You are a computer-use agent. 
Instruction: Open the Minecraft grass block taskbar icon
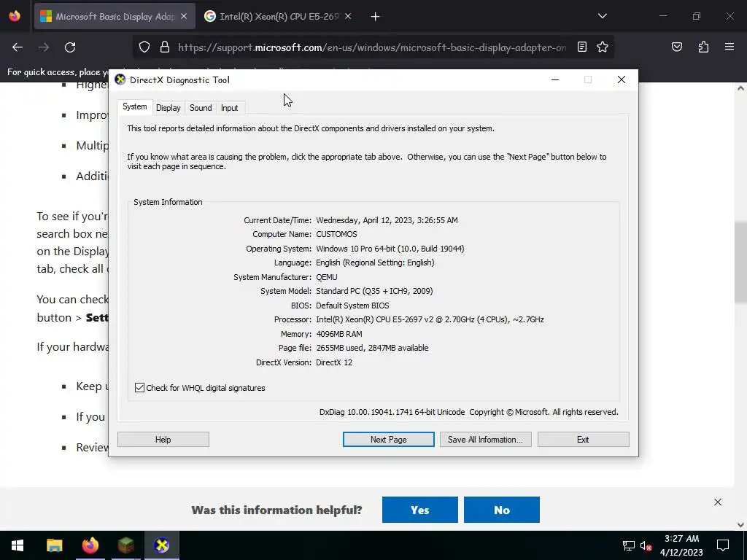125,545
